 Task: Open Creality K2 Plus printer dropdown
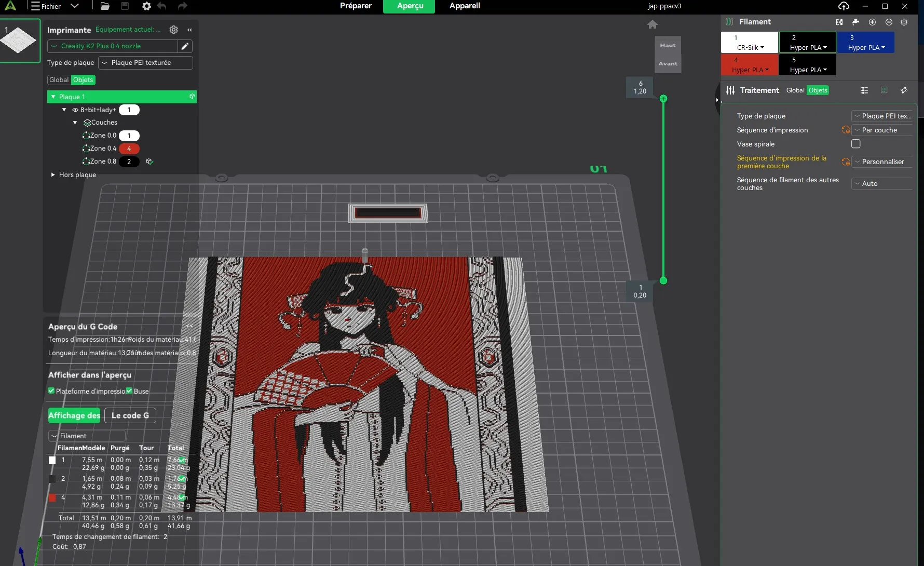(x=113, y=46)
